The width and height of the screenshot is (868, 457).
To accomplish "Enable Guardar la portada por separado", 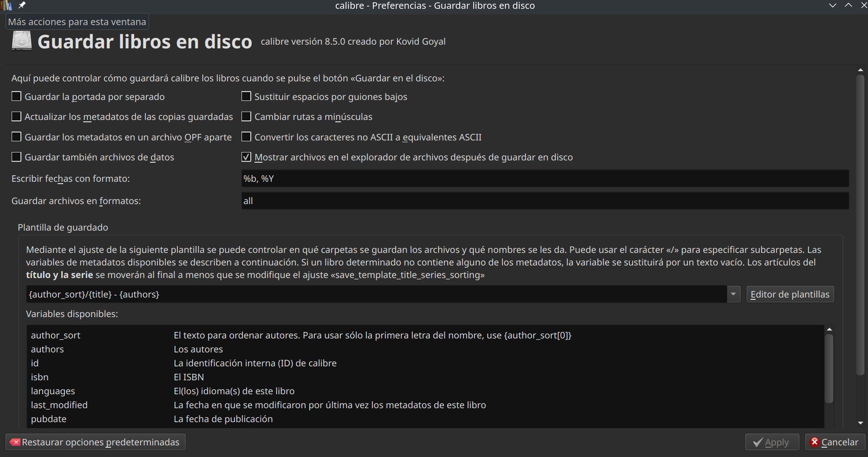I will click(x=17, y=97).
